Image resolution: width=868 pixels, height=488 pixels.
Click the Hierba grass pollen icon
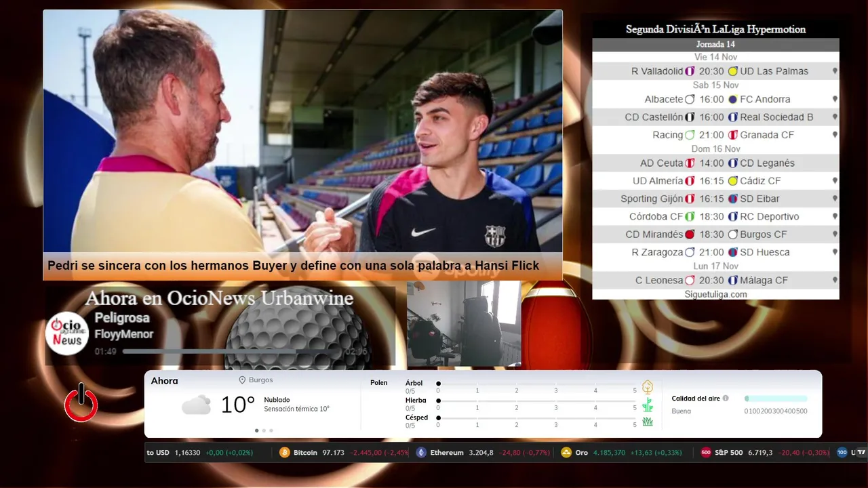click(x=648, y=405)
